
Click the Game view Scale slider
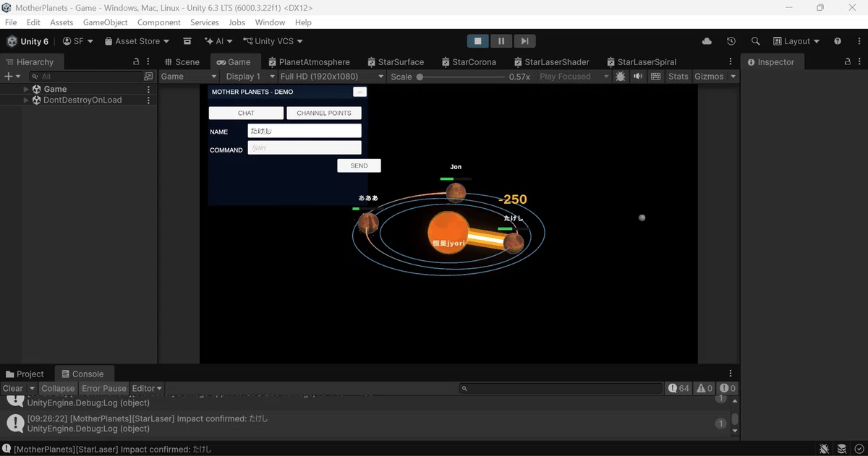(461, 77)
